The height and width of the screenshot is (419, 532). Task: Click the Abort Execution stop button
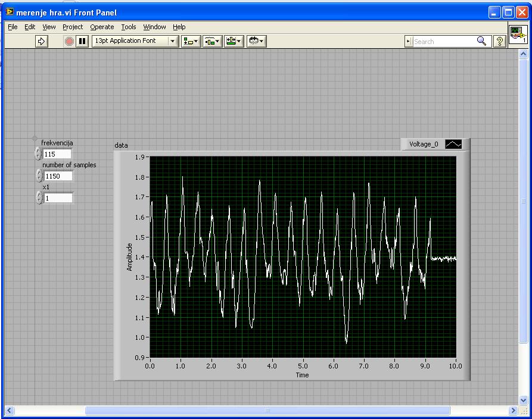tap(69, 41)
